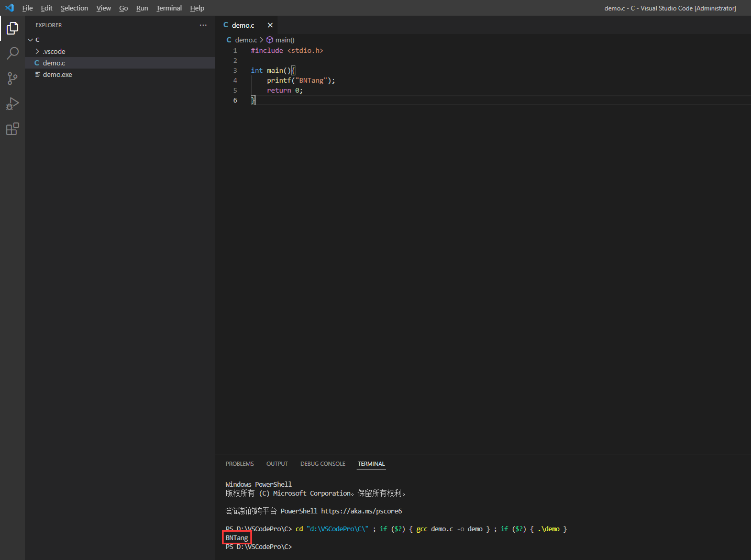Close the demo.c editor tab
The height and width of the screenshot is (560, 751).
(270, 25)
